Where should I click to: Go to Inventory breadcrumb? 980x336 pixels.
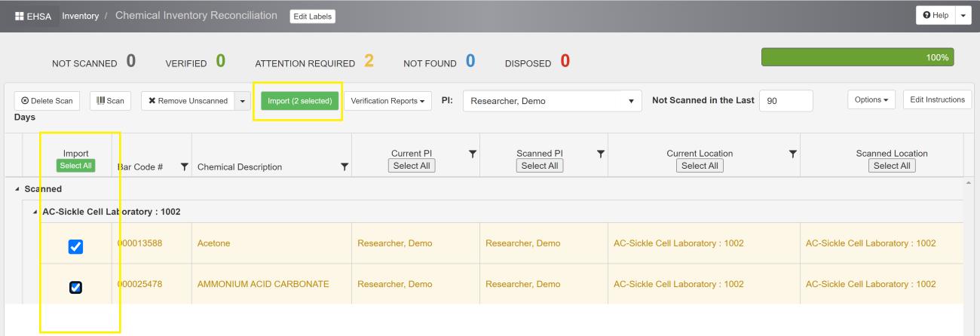point(81,16)
